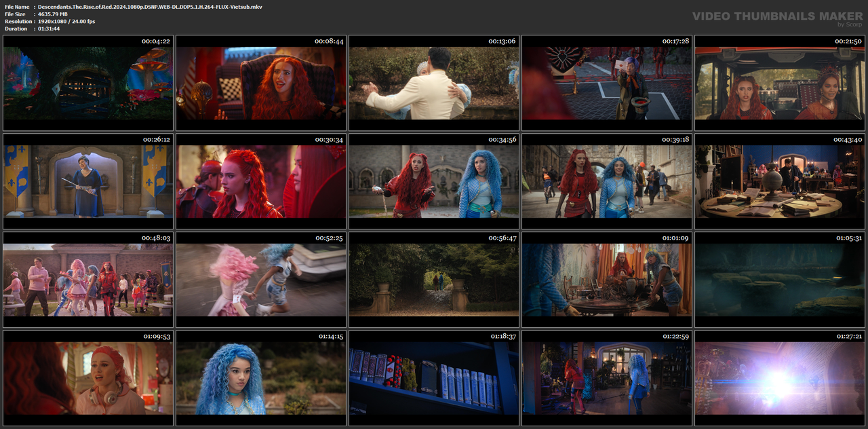The height and width of the screenshot is (429, 868).
Task: Click the duration value 01:31:44
Action: point(49,29)
